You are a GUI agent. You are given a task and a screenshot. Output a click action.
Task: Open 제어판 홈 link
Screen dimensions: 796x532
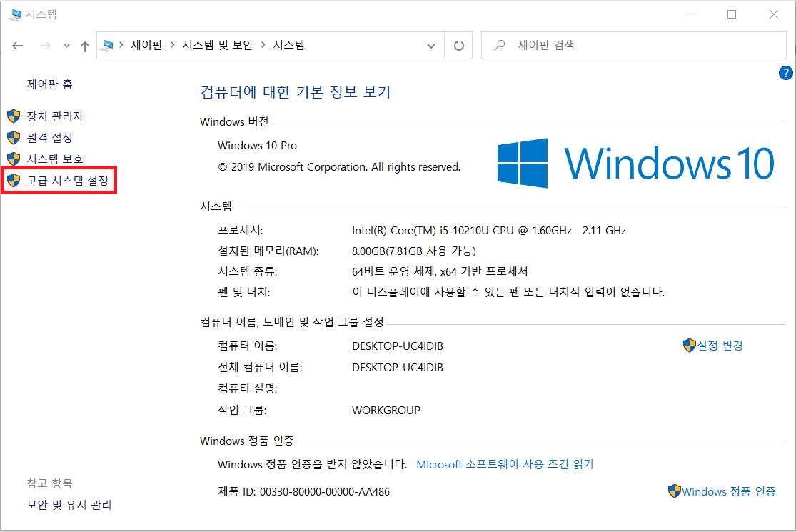click(50, 84)
